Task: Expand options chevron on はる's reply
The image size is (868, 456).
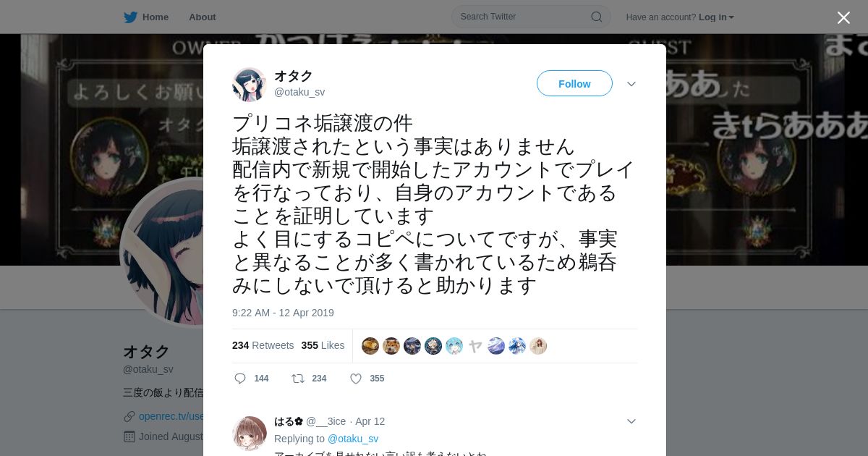Action: click(631, 421)
